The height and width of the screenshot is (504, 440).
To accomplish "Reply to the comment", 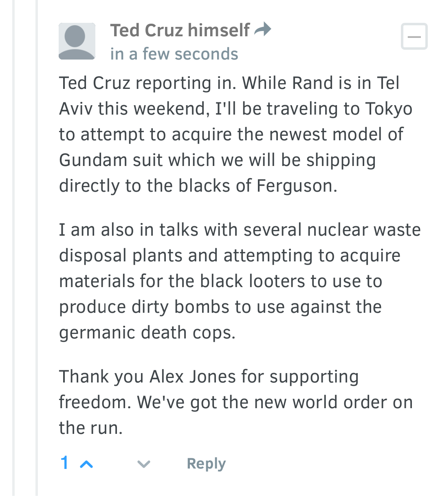I will [206, 464].
